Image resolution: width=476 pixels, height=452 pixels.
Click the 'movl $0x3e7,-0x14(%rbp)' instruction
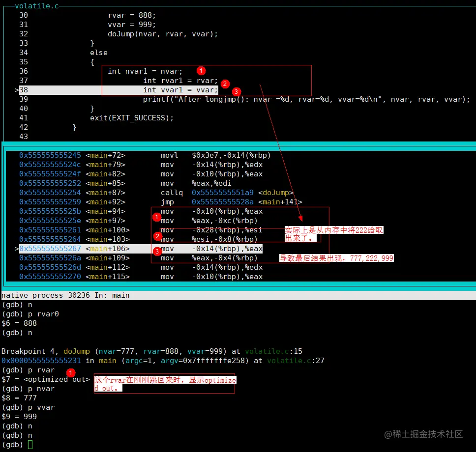coord(216,155)
